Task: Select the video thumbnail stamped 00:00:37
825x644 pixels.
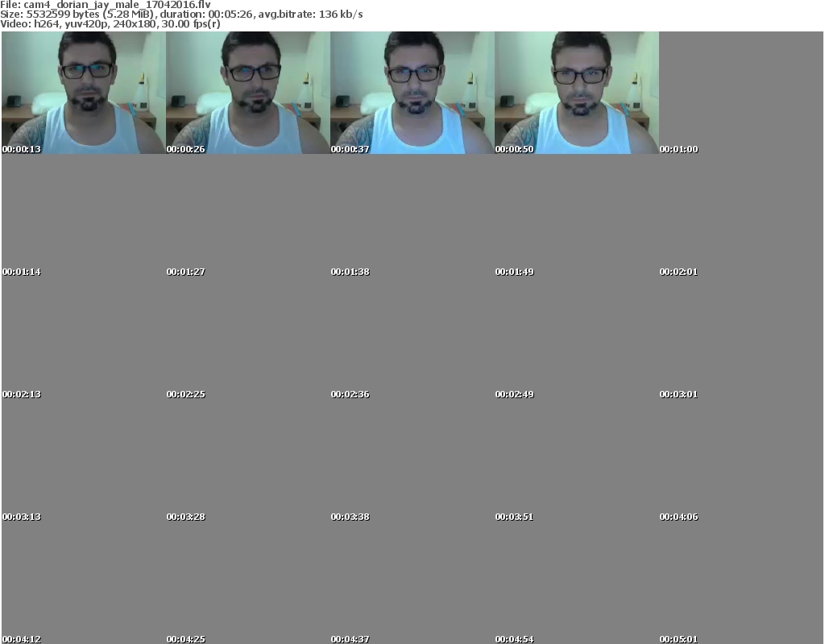Action: point(412,93)
